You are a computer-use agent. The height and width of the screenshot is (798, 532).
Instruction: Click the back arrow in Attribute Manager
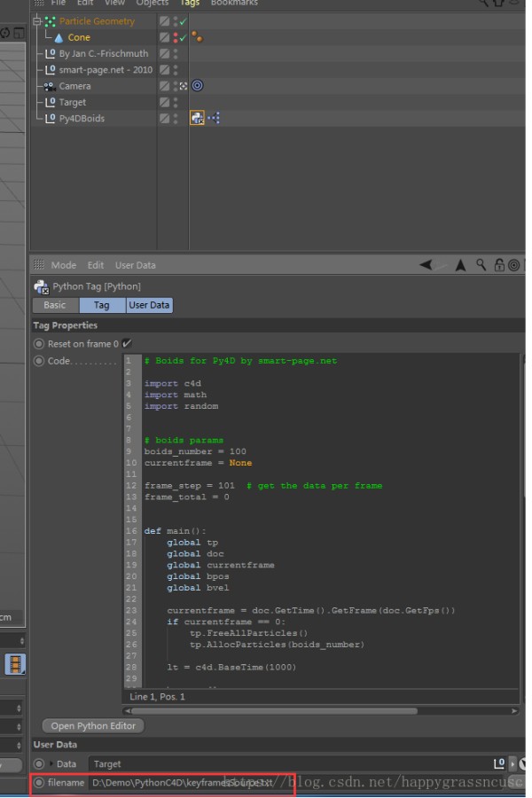[x=426, y=265]
